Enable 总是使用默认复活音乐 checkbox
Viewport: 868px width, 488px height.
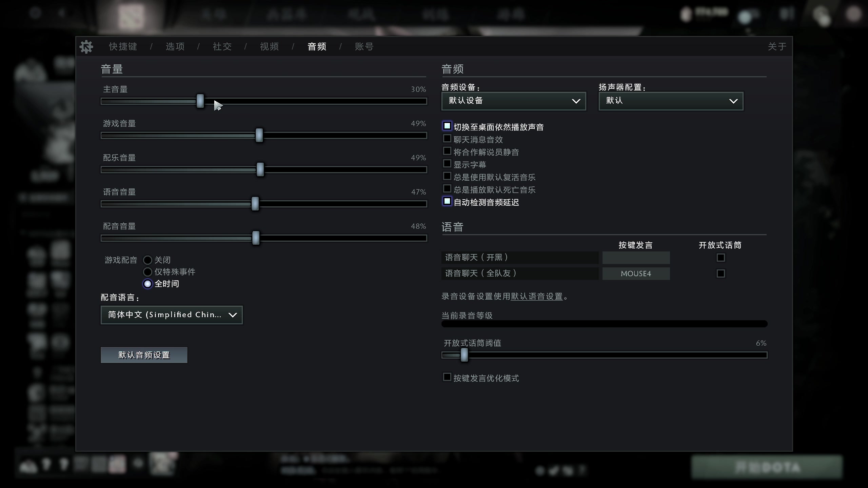coord(447,176)
